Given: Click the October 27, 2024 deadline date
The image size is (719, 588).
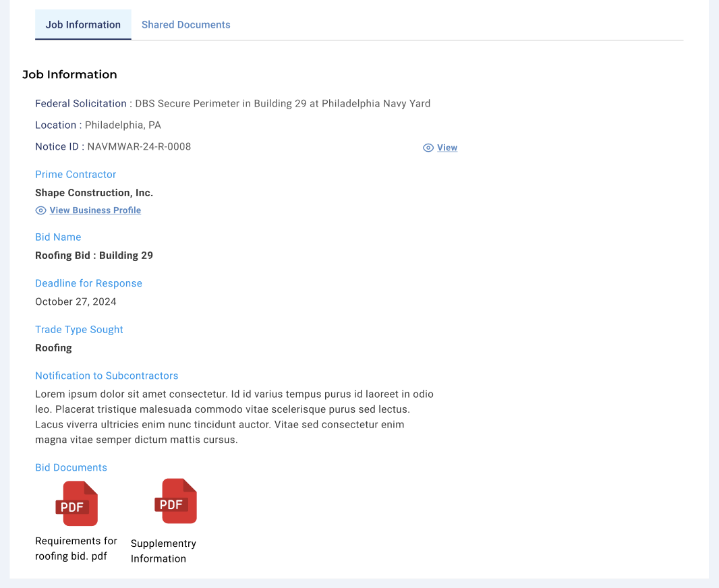Looking at the screenshot, I should pos(76,301).
